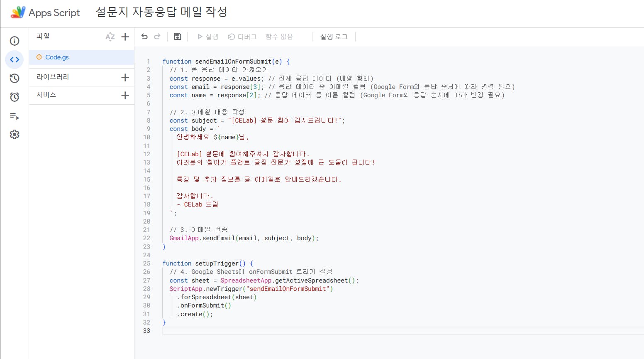Open the Triggers alarm clock icon

(x=15, y=97)
